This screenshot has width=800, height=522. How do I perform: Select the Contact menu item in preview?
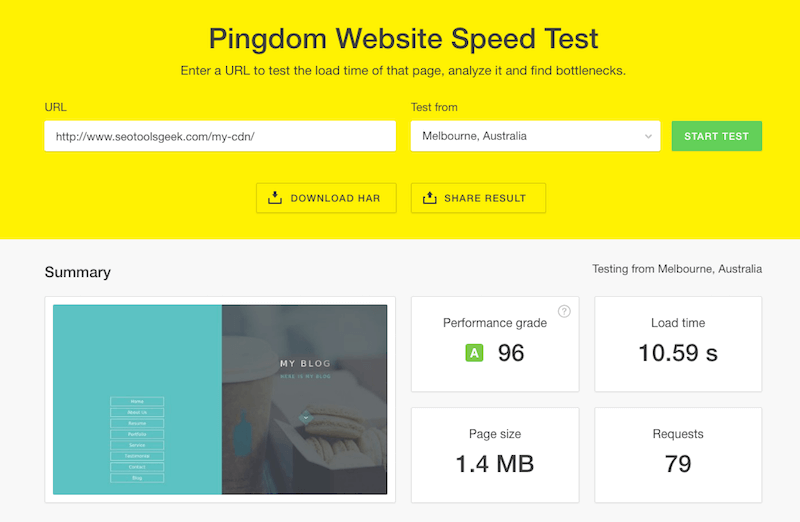click(137, 467)
